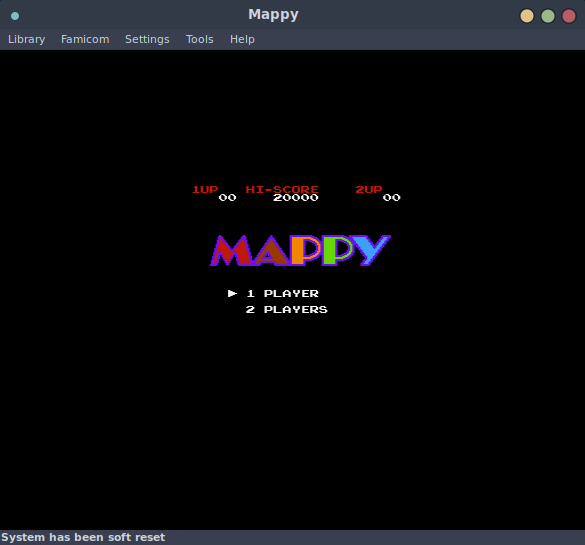The width and height of the screenshot is (585, 545).
Task: Click the HI-SCORE label
Action: coord(282,189)
